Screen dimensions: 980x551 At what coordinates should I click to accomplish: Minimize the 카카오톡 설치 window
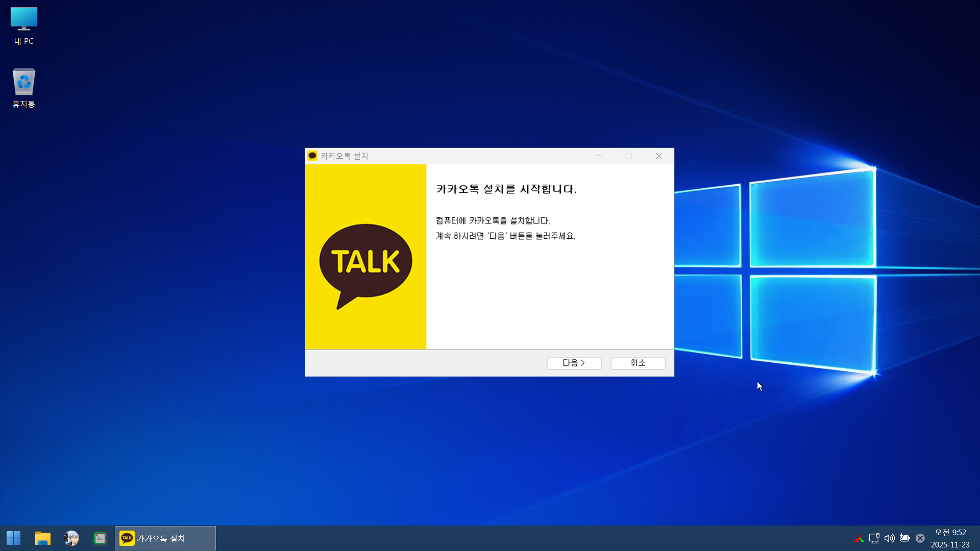(599, 156)
